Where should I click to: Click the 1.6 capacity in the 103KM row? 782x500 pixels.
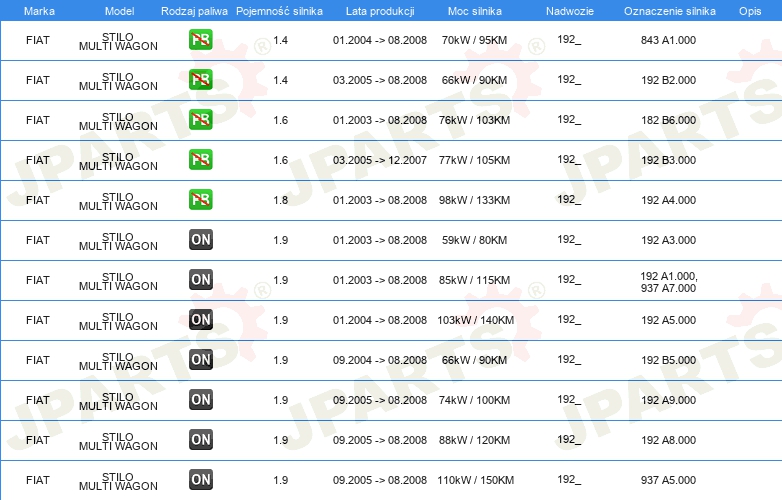(x=280, y=120)
